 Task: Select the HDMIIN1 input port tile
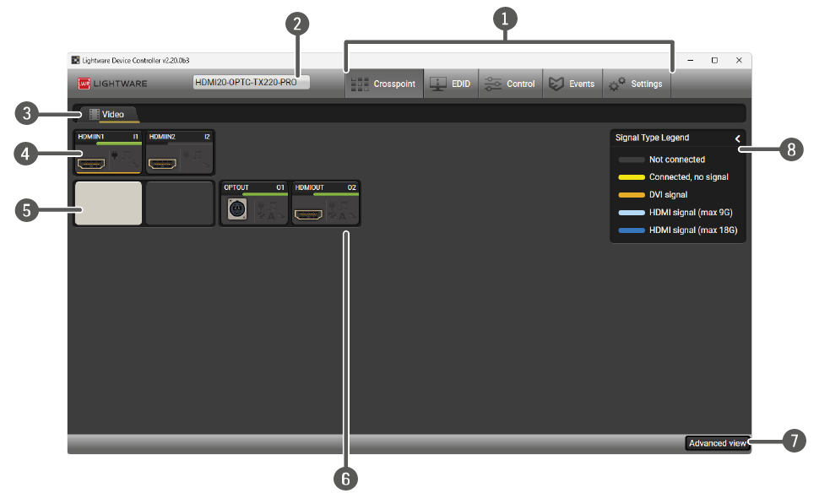[107, 153]
